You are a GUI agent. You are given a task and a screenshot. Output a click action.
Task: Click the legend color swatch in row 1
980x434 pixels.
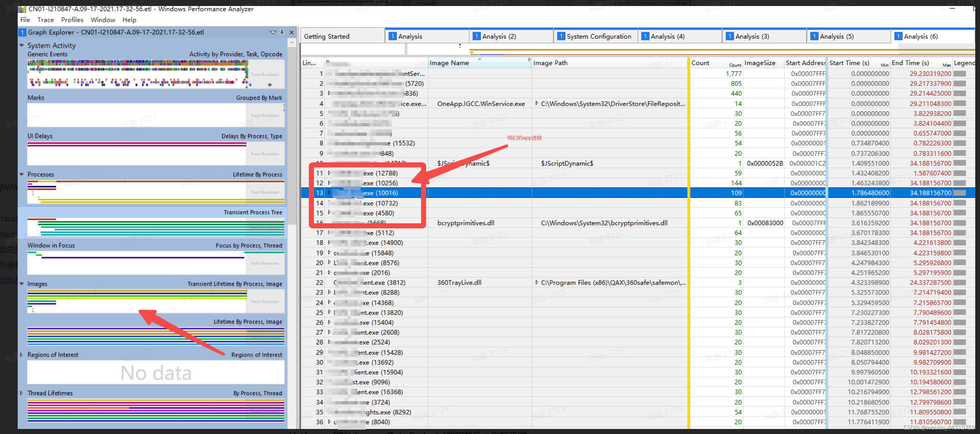pos(959,74)
